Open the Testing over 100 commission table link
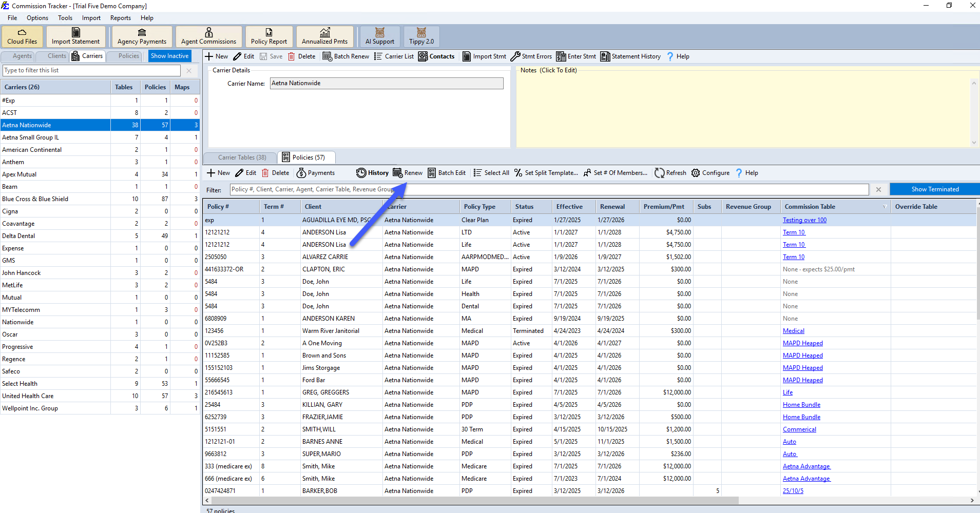The width and height of the screenshot is (980, 513). (804, 220)
